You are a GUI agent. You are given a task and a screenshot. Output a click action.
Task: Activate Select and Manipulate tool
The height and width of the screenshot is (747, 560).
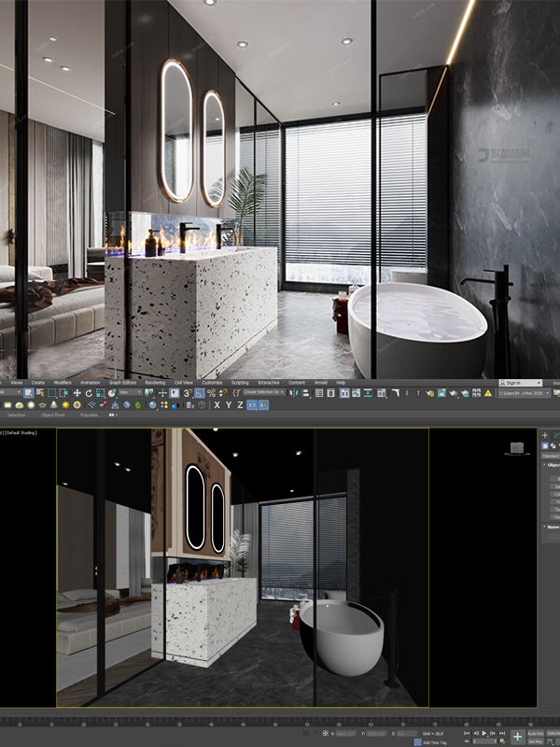162,393
